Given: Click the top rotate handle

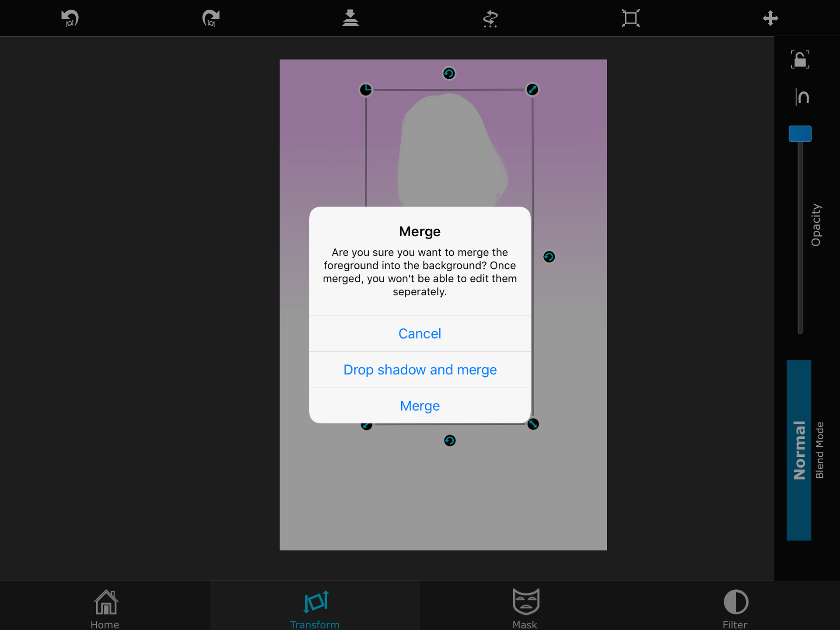Looking at the screenshot, I should pyautogui.click(x=449, y=73).
